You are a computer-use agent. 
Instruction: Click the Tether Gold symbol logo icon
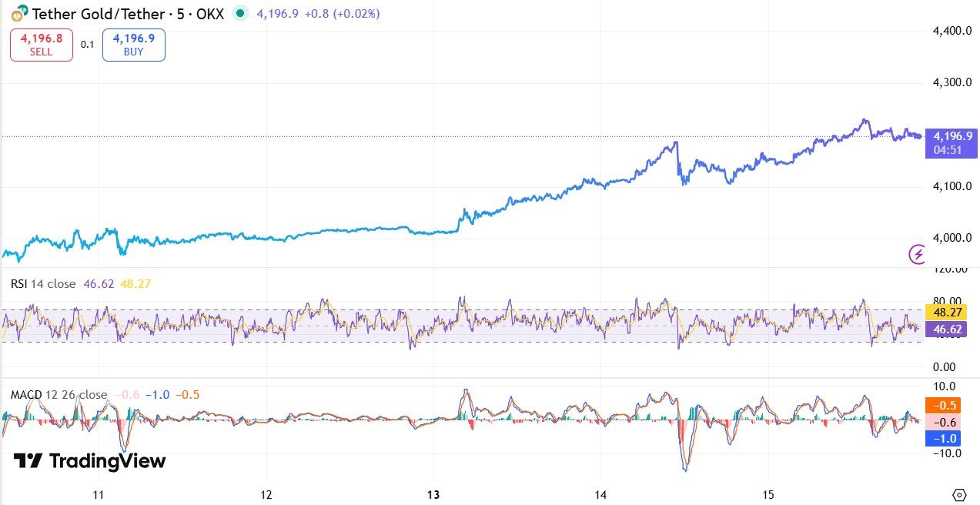[18, 14]
